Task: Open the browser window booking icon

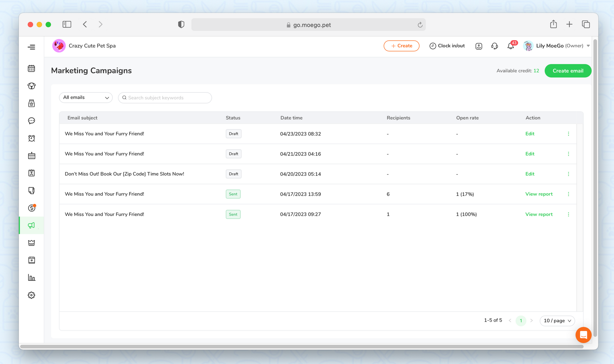Action: (31, 260)
